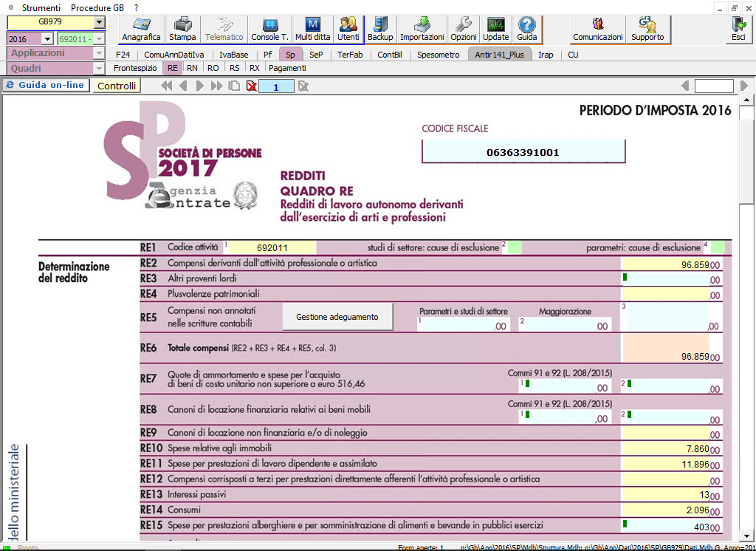
Task: Go to the first form page
Action: (x=167, y=86)
